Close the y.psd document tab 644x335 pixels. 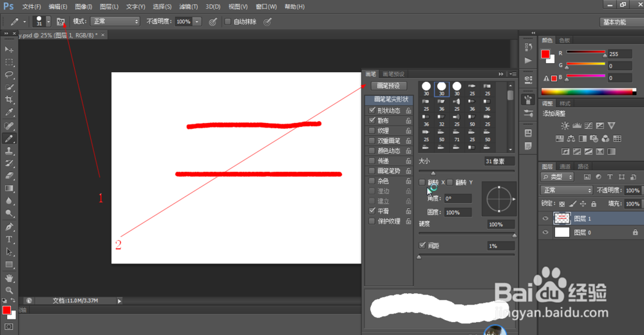102,35
